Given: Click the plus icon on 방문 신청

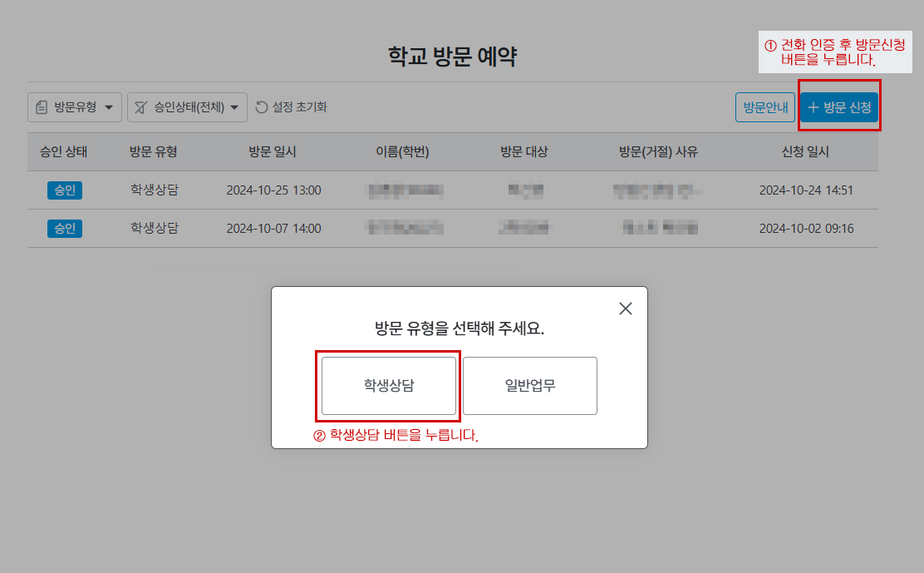Looking at the screenshot, I should click(813, 107).
